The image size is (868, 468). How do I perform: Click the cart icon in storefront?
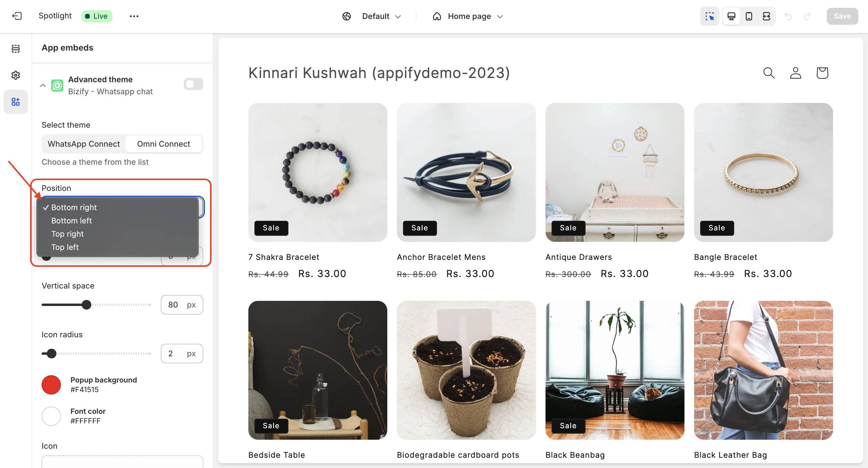coord(822,73)
